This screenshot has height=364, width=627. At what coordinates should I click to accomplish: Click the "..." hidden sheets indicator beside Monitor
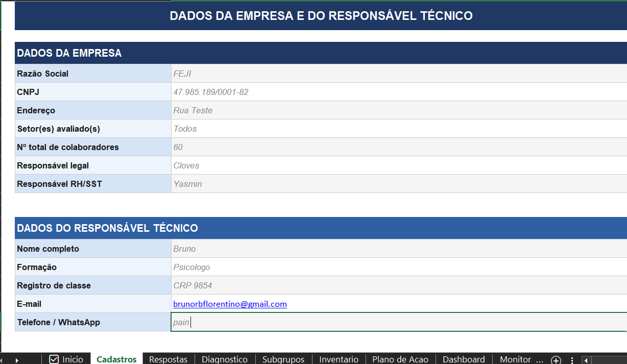(x=539, y=360)
